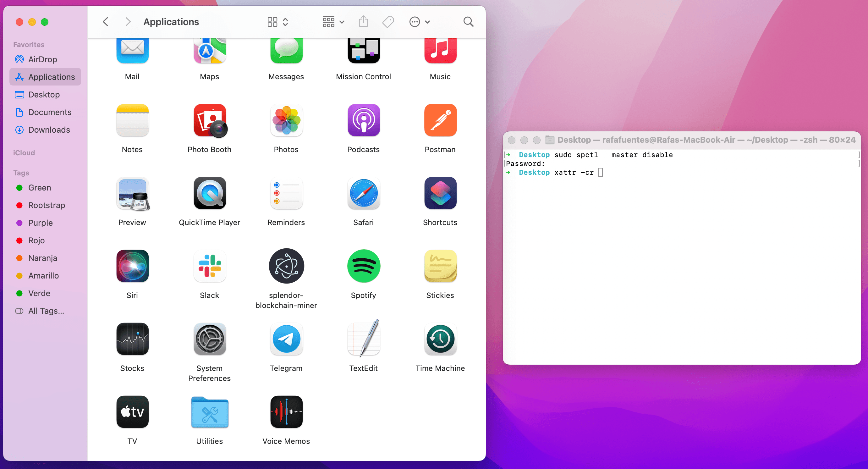
Task: Go forward in Finder
Action: (128, 22)
